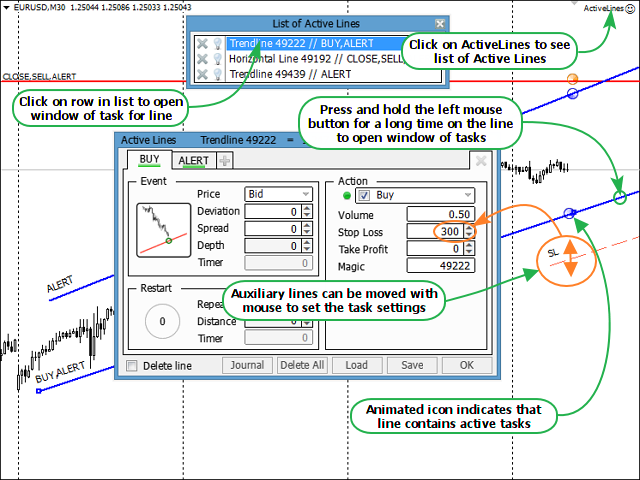The width and height of the screenshot is (640, 480).
Task: Click the orange animated icon on red line
Action: 573,79
